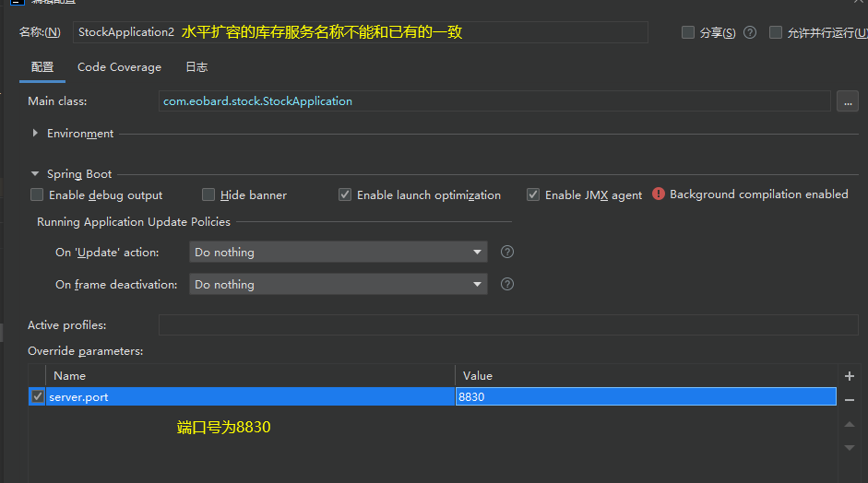Viewport: 868px width, 483px height.
Task: Click the add parameter plus icon
Action: coord(850,376)
